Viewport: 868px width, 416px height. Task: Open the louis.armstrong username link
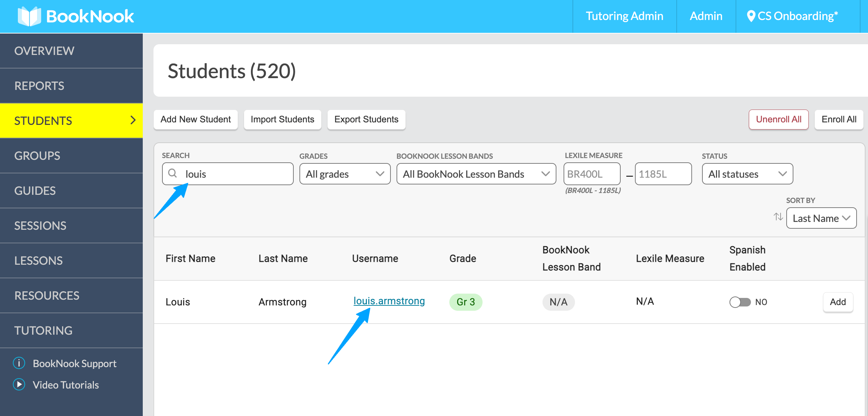point(389,301)
